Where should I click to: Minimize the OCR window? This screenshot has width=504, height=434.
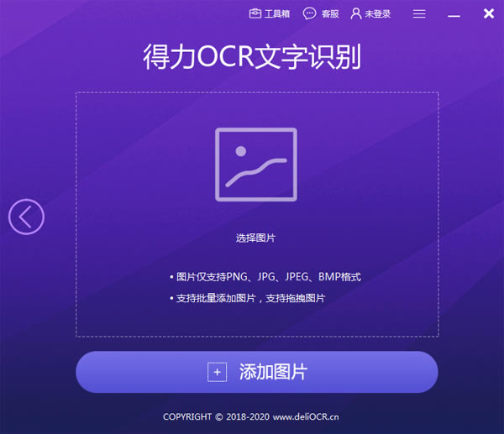(x=454, y=16)
